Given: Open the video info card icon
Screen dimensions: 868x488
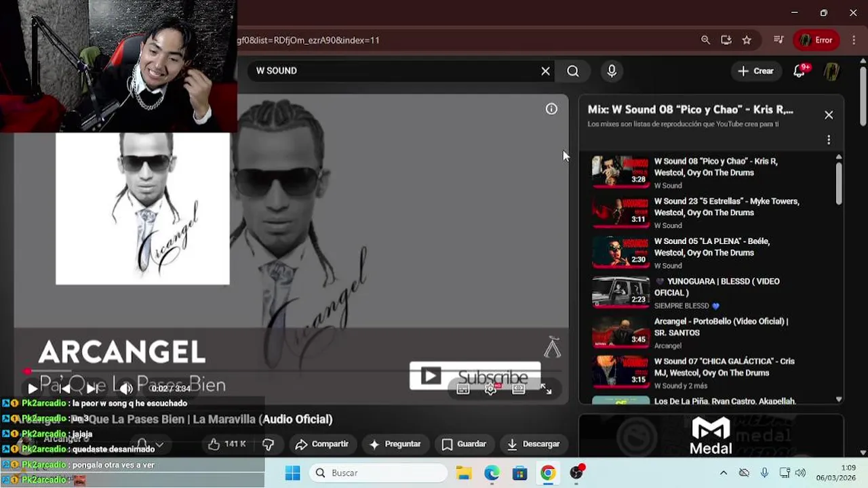Looking at the screenshot, I should pos(551,109).
